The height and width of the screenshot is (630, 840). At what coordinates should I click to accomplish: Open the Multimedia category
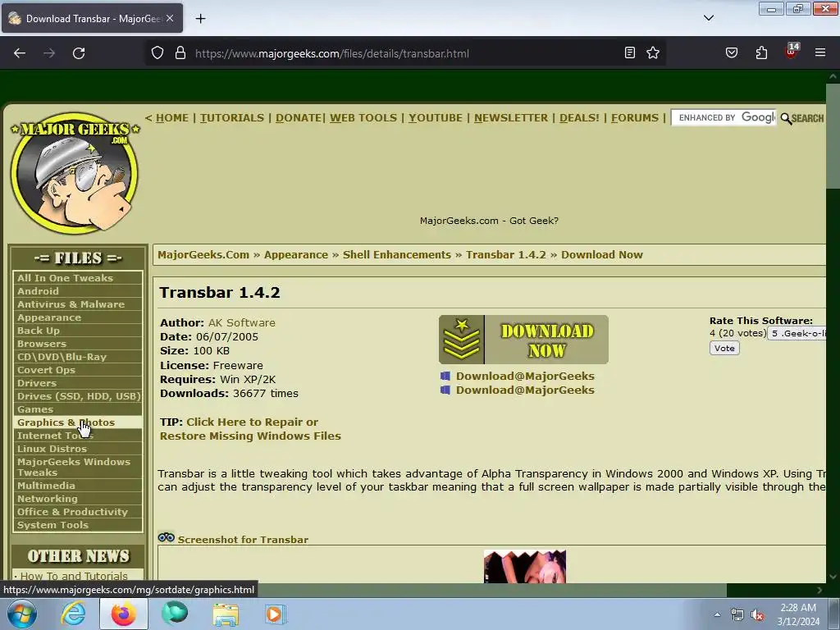pyautogui.click(x=78, y=486)
